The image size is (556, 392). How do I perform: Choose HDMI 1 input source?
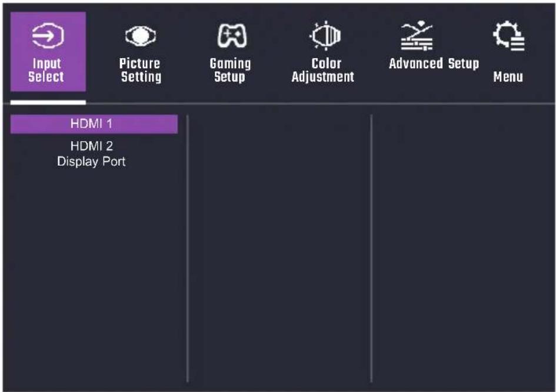[x=94, y=124]
